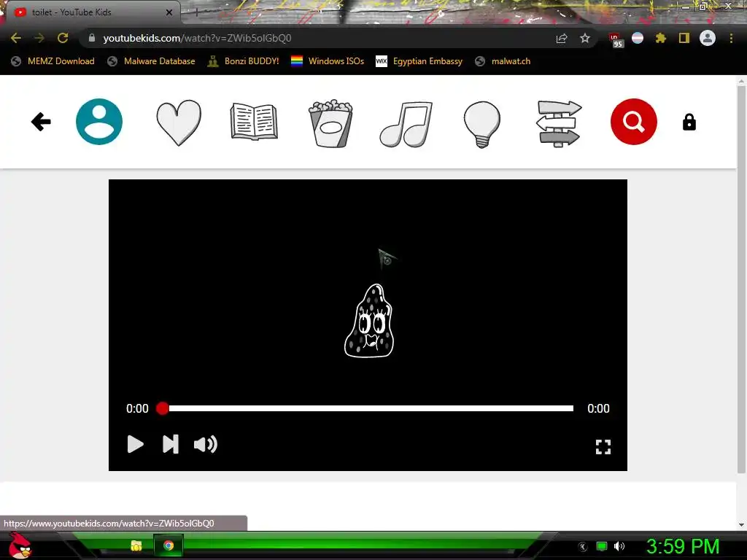The height and width of the screenshot is (560, 747).
Task: Click the vertical scrollbar thumb
Action: point(741,279)
